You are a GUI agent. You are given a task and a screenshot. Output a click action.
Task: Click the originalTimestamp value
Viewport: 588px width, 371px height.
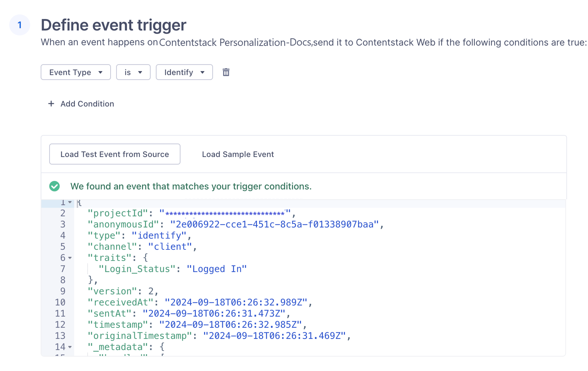point(274,336)
